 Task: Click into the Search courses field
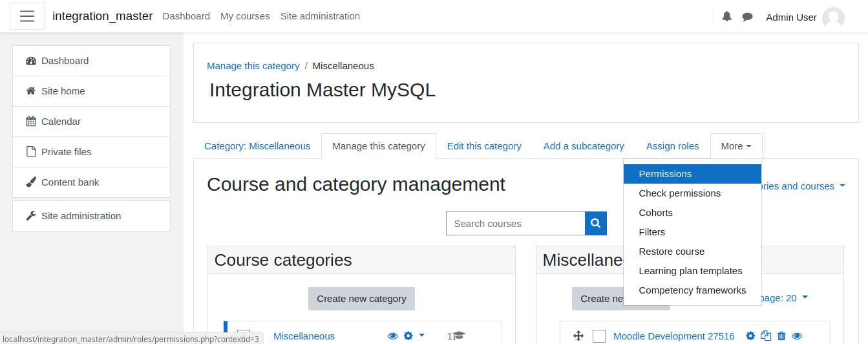(516, 223)
